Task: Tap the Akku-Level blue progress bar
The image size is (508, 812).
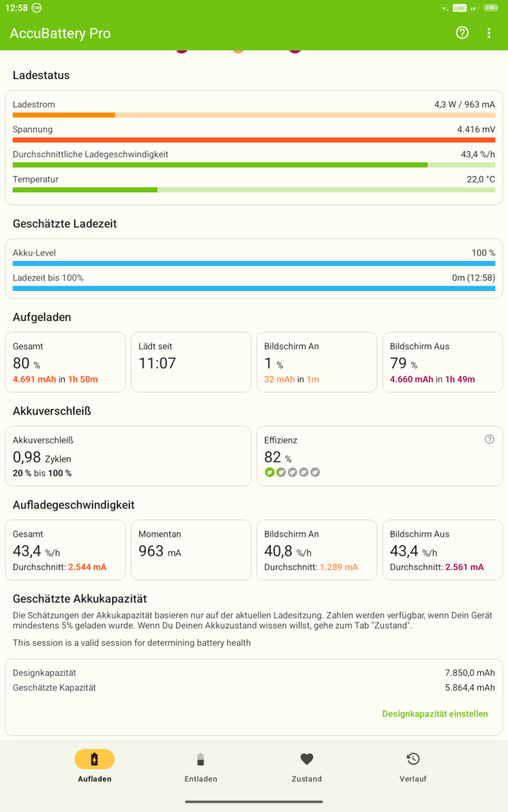Action: click(x=254, y=264)
